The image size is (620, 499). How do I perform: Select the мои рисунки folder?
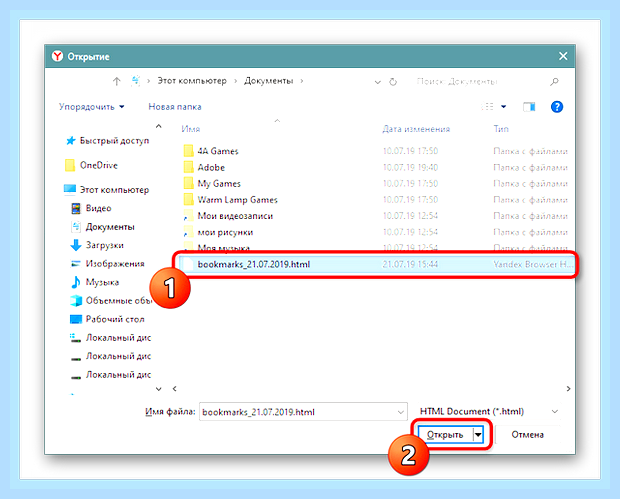pos(225,232)
